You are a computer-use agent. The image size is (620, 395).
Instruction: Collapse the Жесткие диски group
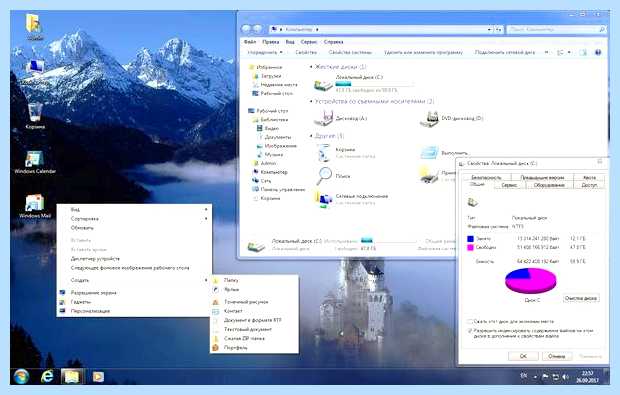[x=311, y=67]
